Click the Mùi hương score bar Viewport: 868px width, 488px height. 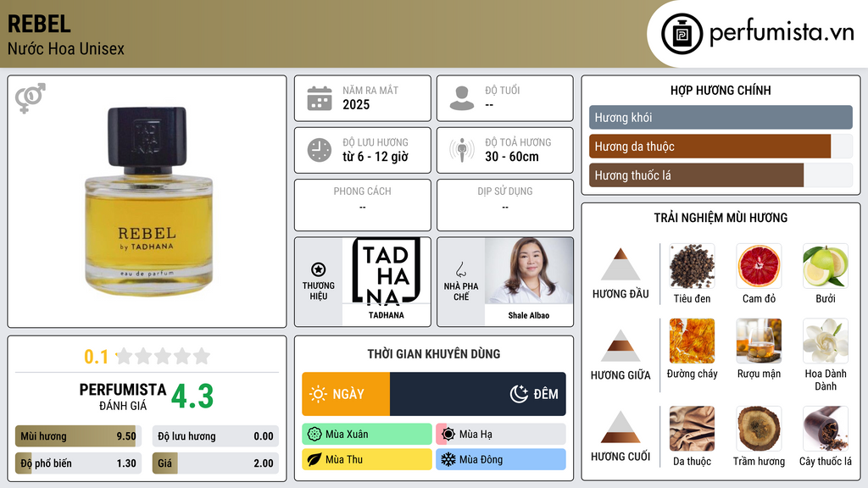pyautogui.click(x=78, y=436)
